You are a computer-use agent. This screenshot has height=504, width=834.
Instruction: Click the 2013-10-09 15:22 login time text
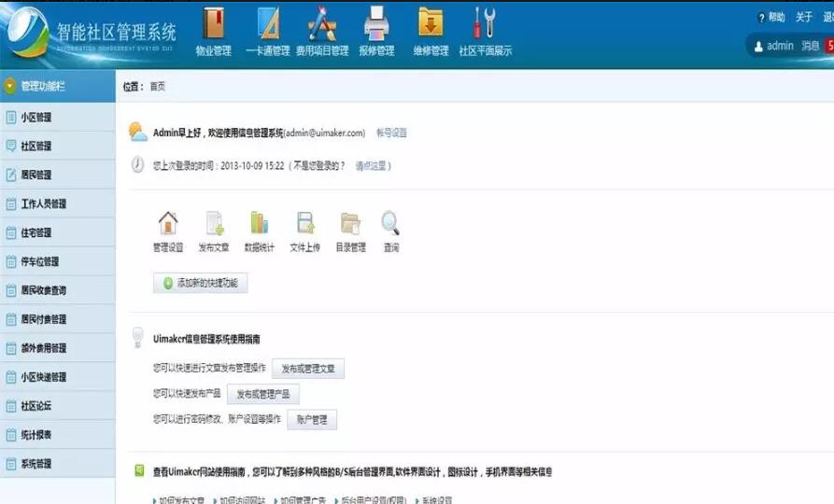[252, 166]
